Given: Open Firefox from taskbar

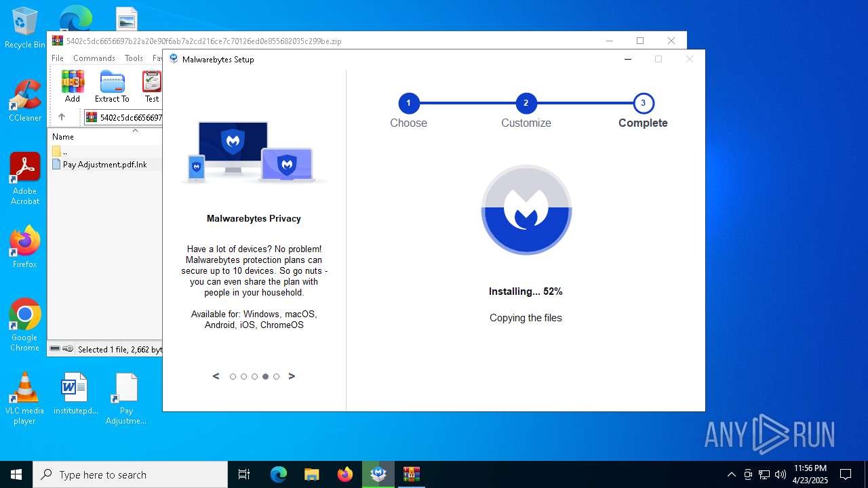Looking at the screenshot, I should coord(345,474).
